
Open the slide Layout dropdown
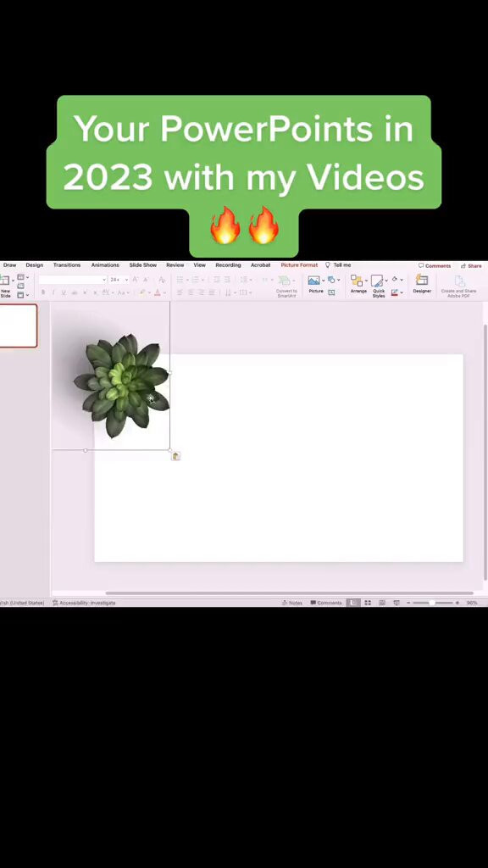(x=23, y=277)
